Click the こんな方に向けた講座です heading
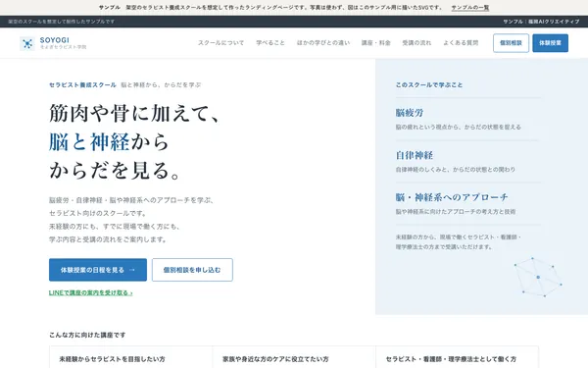 point(87,335)
